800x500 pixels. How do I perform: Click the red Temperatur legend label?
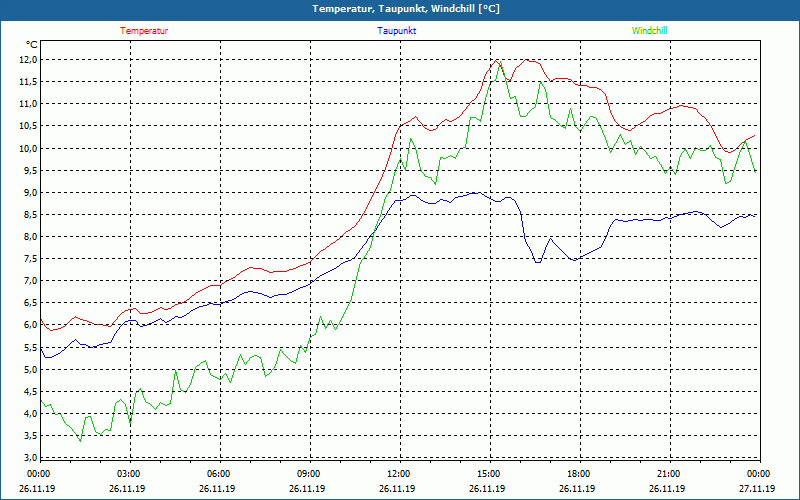(144, 31)
